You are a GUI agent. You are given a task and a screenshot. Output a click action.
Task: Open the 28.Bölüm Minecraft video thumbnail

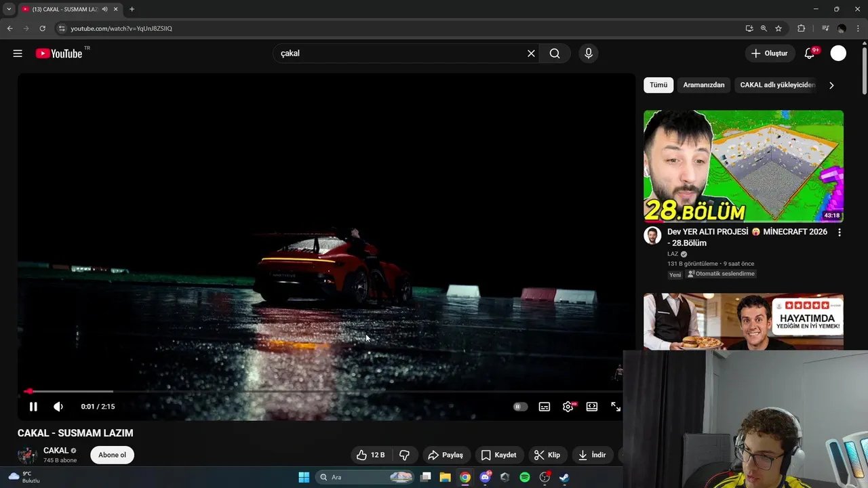point(743,166)
